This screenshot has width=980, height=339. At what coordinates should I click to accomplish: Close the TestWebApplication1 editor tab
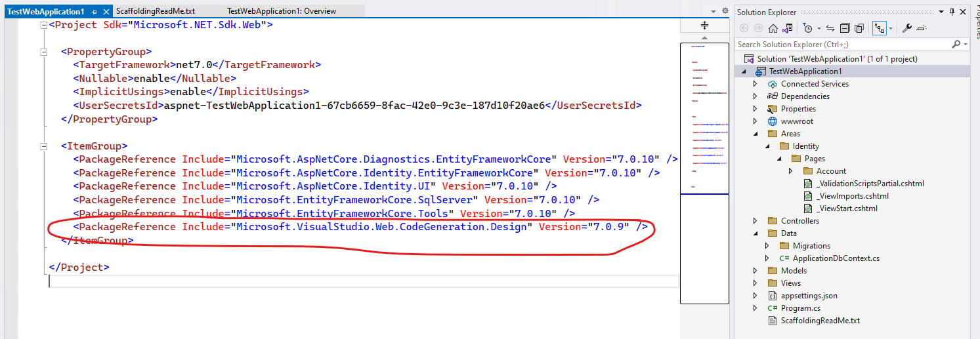click(105, 11)
